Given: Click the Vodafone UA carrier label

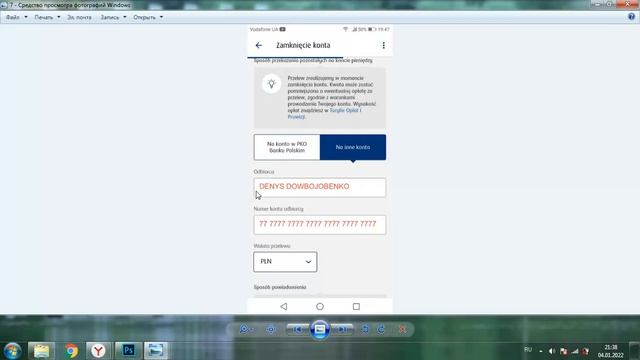Looking at the screenshot, I should point(264,29).
